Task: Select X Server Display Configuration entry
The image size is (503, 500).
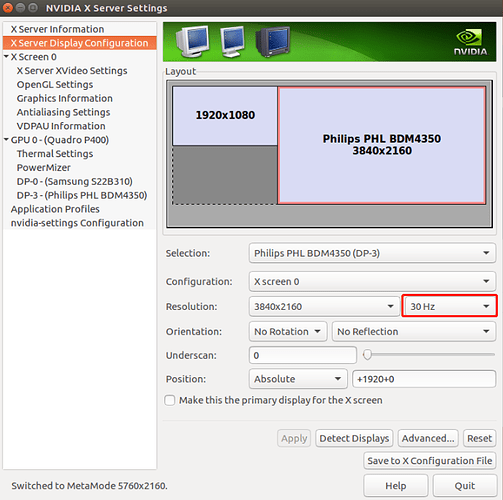Action: click(79, 43)
